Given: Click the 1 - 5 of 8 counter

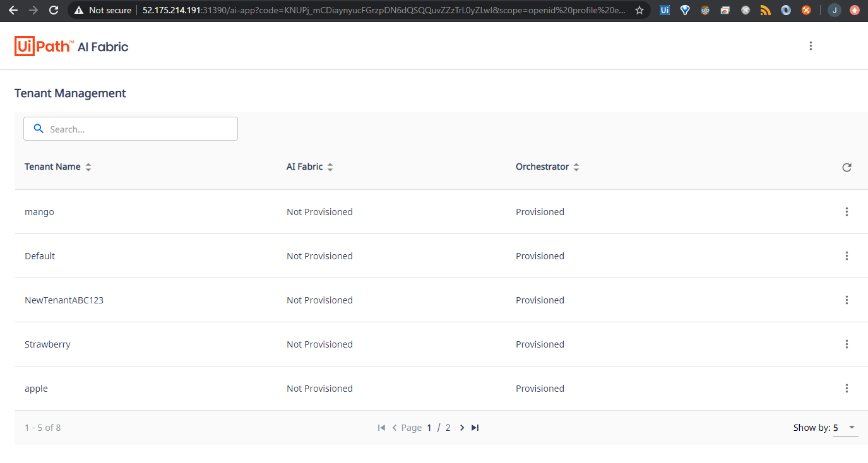Looking at the screenshot, I should click(42, 428).
